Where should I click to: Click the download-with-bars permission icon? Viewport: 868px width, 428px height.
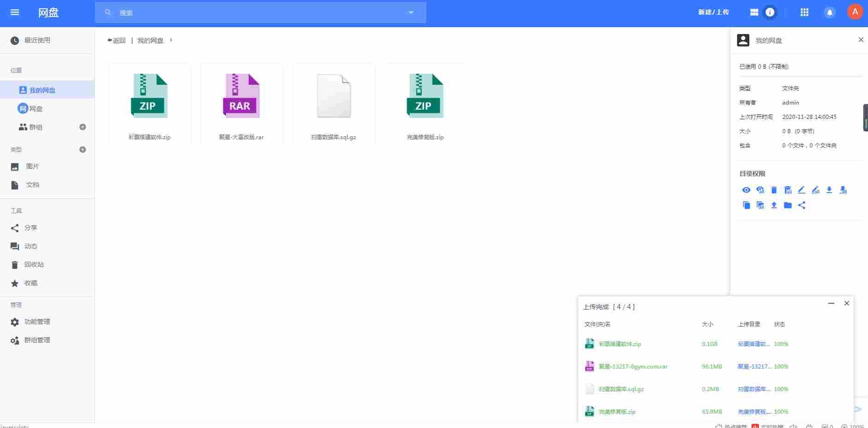[843, 190]
